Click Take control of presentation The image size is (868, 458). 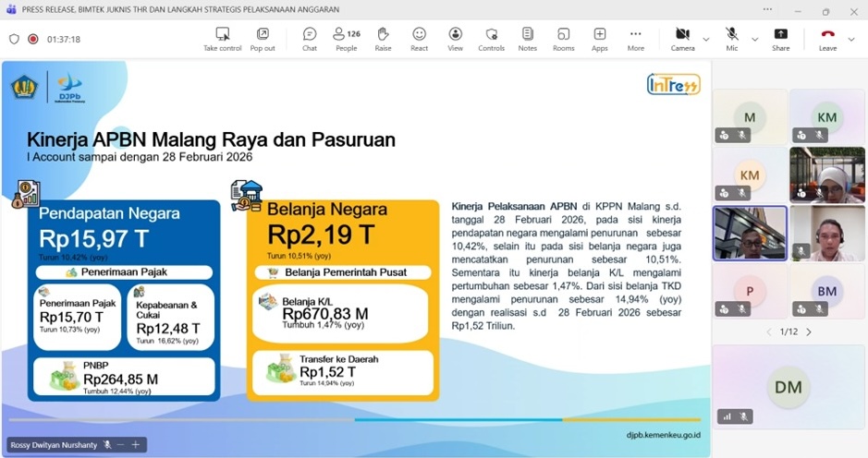point(222,39)
